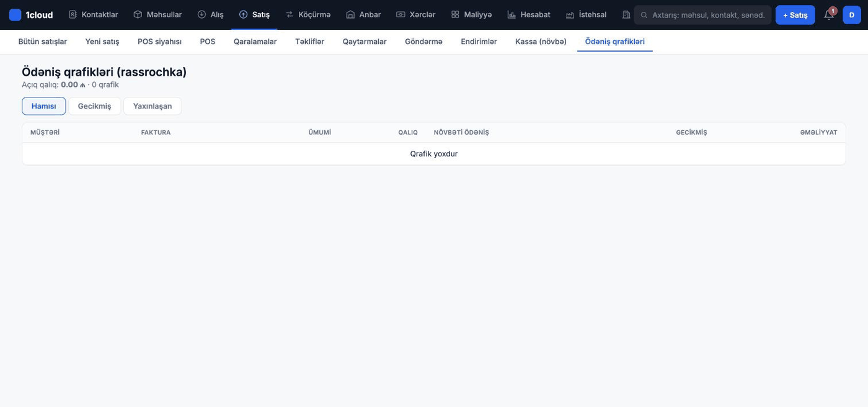
Task: Open the Alış purchase section
Action: click(210, 15)
